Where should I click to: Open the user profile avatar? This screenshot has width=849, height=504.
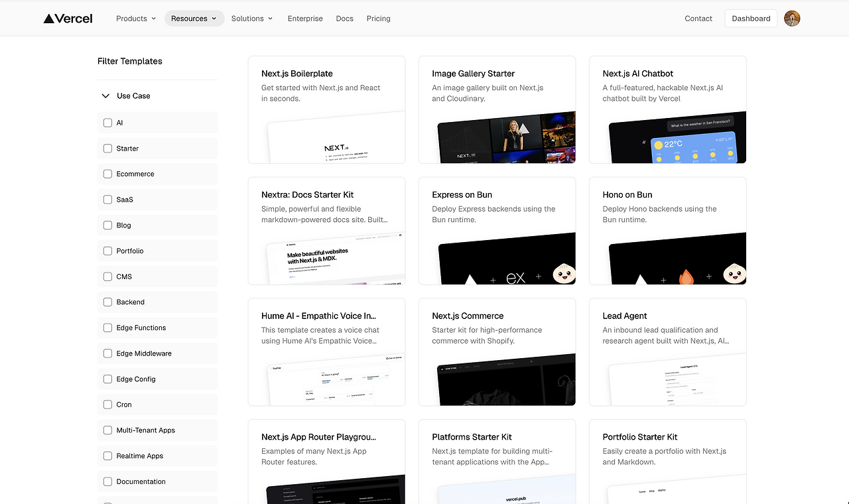click(x=792, y=19)
